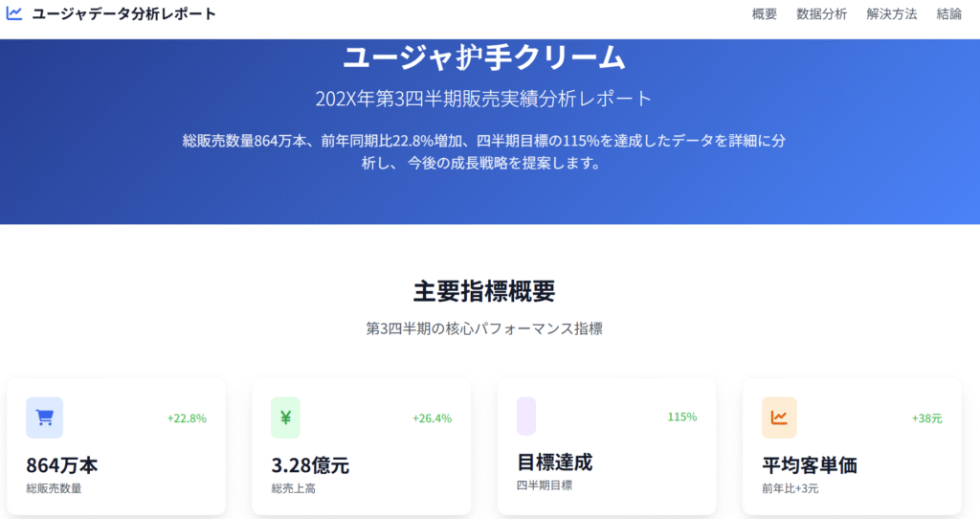Click the +26.4% growth badge

click(432, 418)
